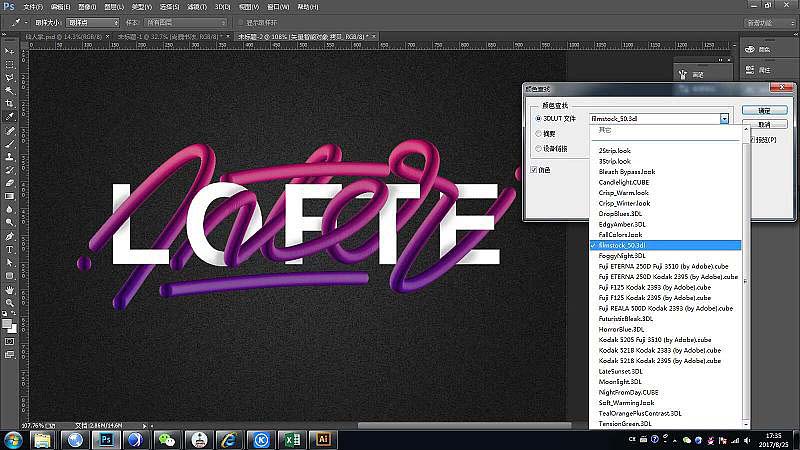This screenshot has height=450, width=800.
Task: Select the Horizontal Type tool
Action: 9,249
